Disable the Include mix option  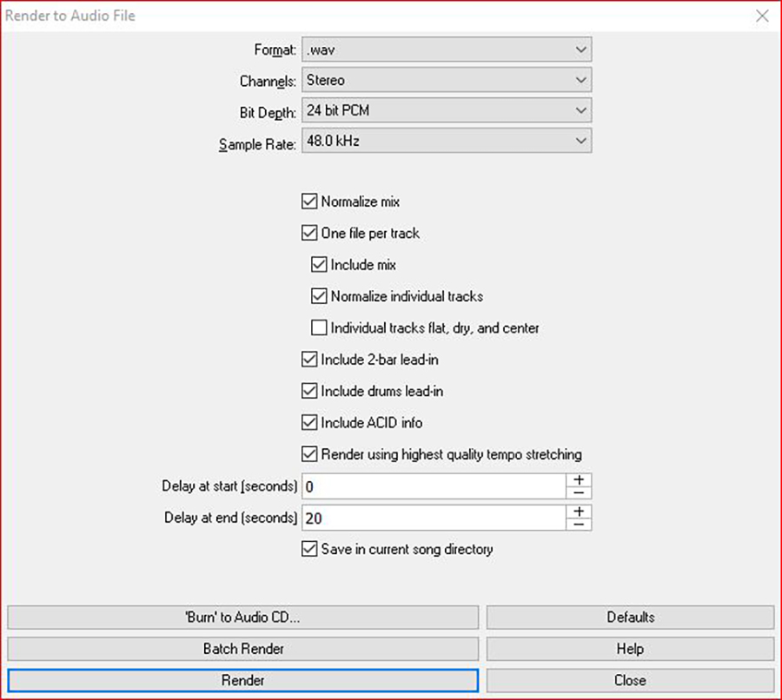(x=319, y=264)
